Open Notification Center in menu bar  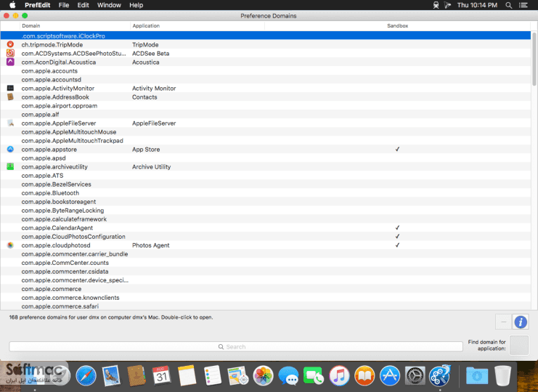pos(523,5)
